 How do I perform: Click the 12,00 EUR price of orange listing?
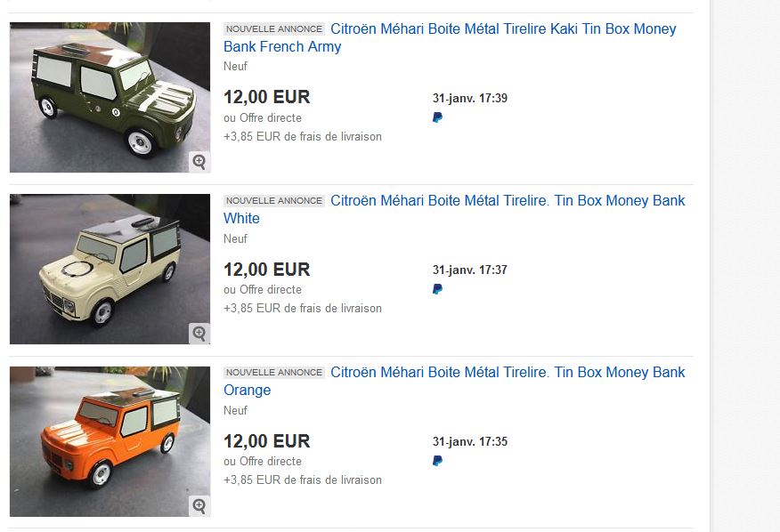pos(266,441)
